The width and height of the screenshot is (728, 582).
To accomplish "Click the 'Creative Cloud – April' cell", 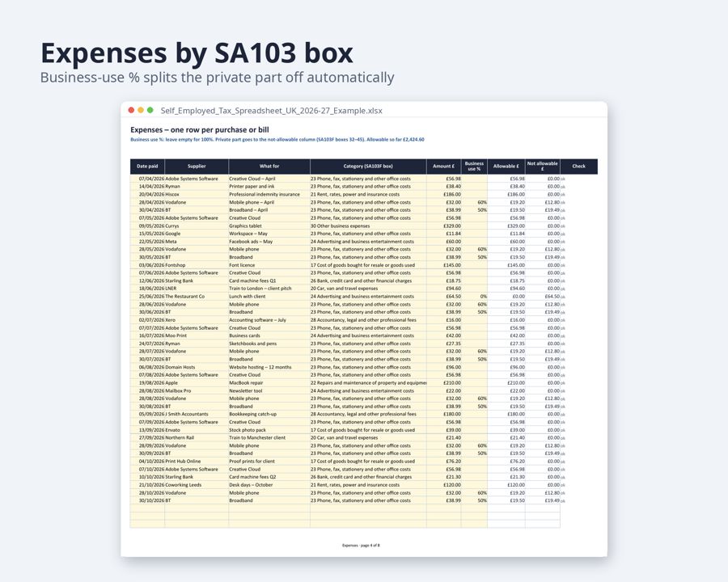I will [269, 179].
